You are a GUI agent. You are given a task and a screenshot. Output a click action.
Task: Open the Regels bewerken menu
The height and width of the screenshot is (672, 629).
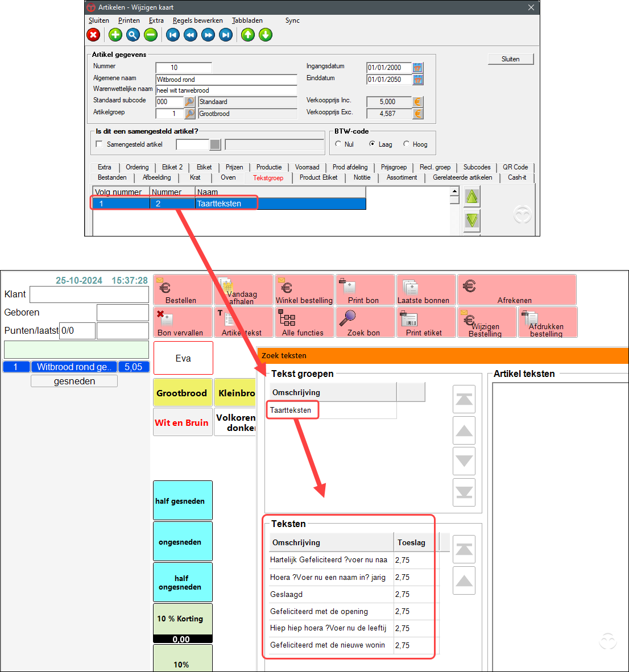tap(198, 20)
